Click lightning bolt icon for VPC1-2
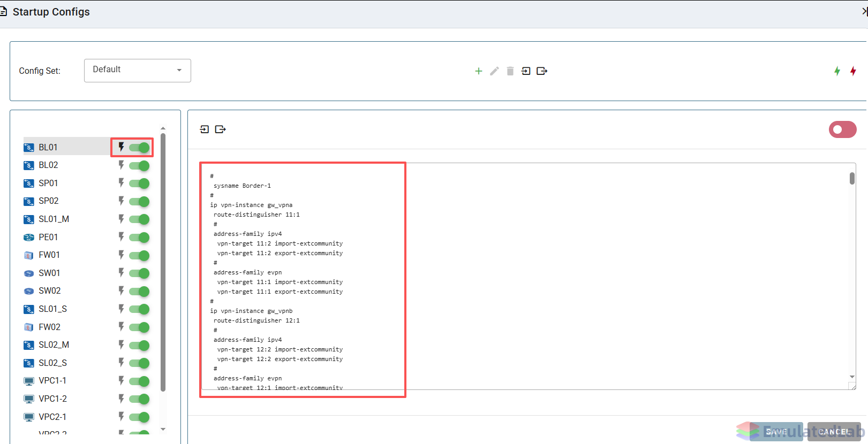 point(122,399)
